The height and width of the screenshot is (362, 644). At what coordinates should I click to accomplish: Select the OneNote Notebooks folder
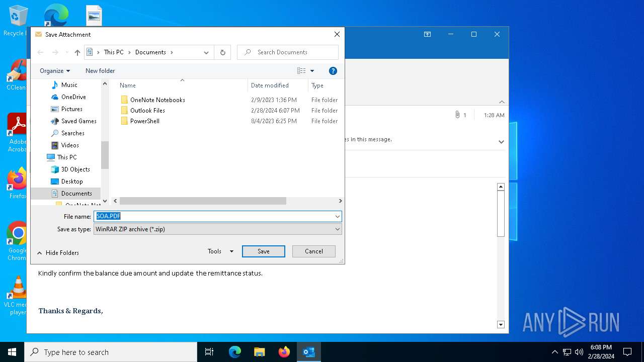[x=157, y=100]
